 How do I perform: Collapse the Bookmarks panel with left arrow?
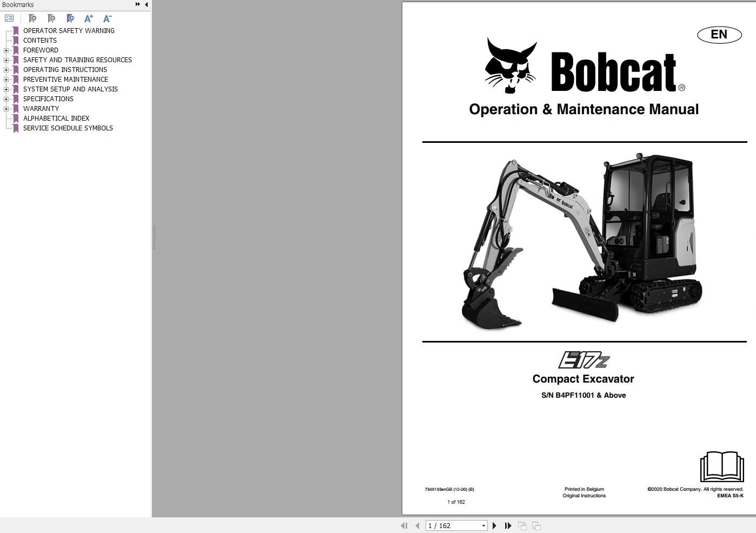coord(147,4)
